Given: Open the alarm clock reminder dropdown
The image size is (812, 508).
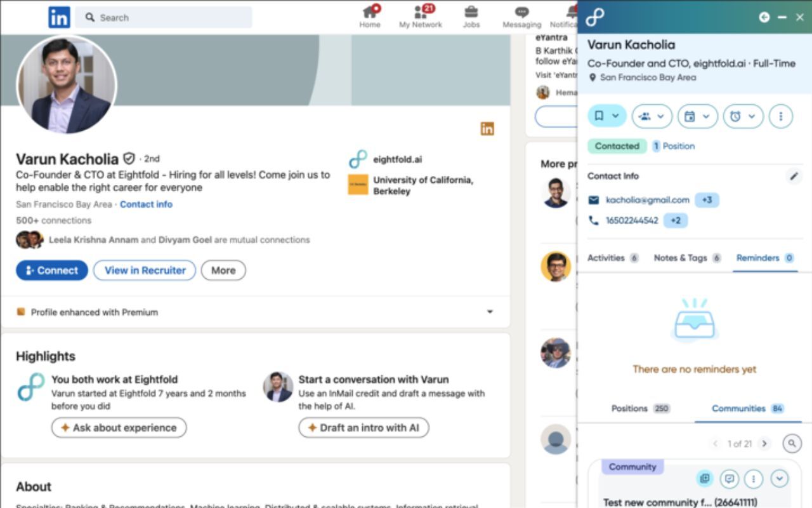Looking at the screenshot, I should point(743,116).
